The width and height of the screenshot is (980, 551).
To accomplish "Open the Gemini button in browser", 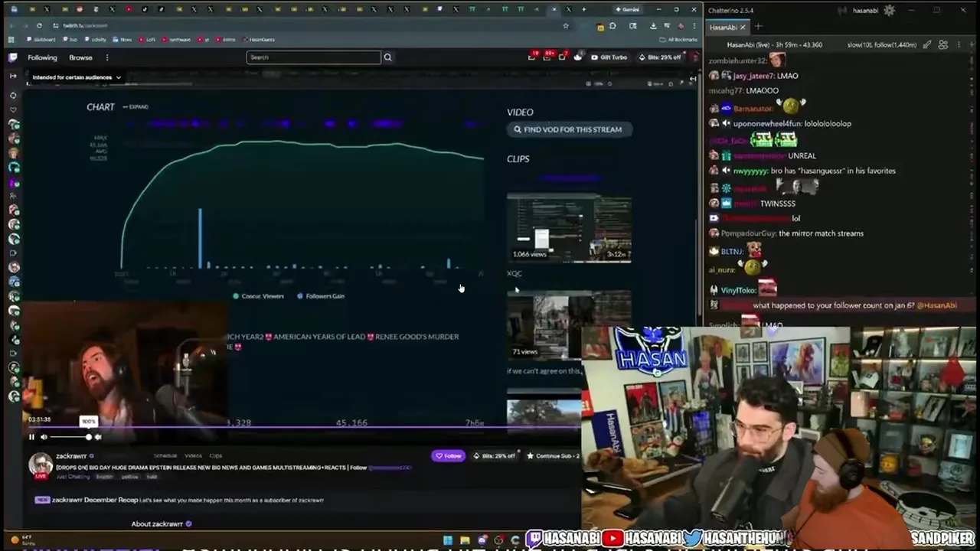I will click(629, 9).
